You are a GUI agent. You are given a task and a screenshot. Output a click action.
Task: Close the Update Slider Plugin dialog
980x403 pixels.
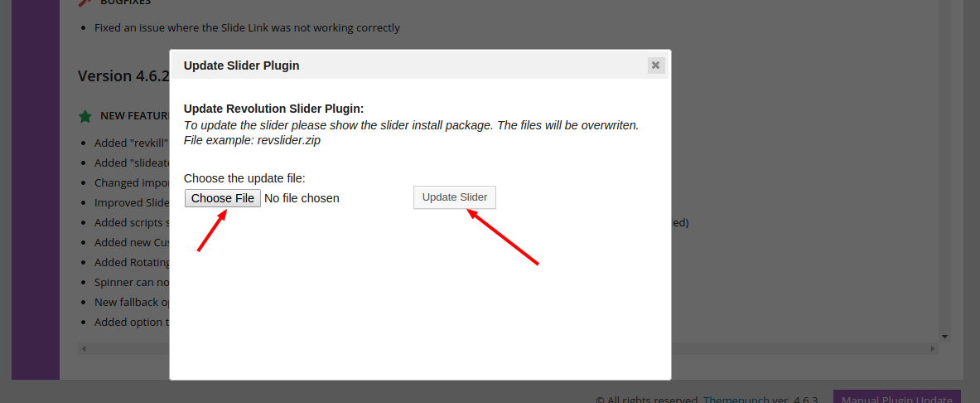click(x=655, y=65)
